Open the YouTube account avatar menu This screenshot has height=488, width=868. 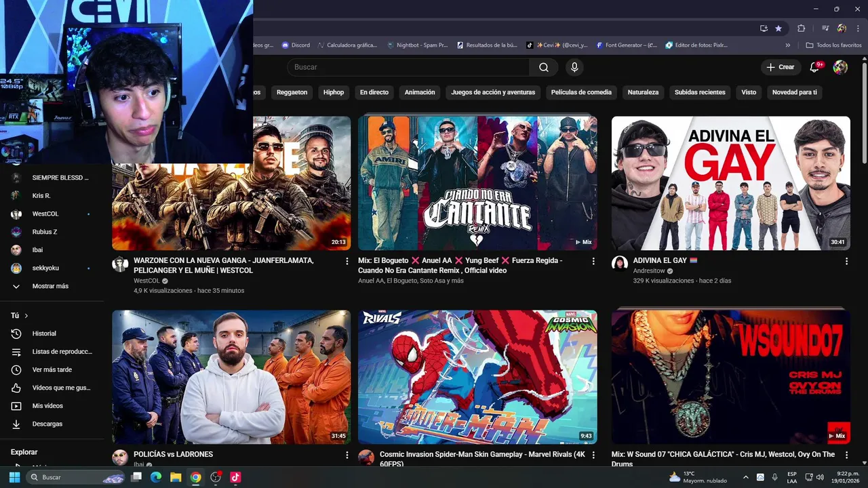coord(840,67)
